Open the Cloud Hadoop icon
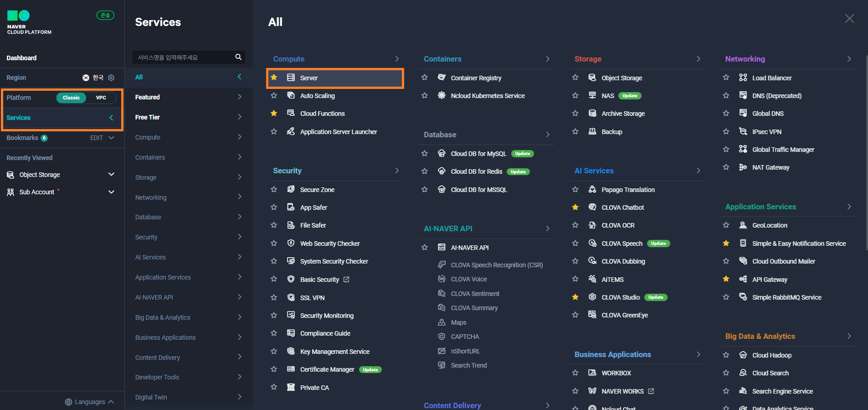This screenshot has width=868, height=410. click(743, 355)
